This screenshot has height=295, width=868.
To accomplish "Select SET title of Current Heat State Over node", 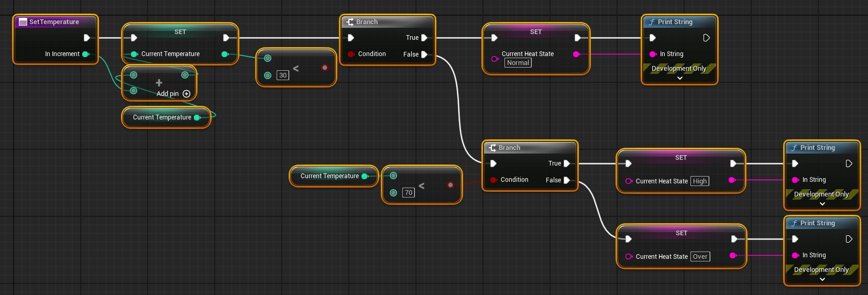I will pos(682,233).
